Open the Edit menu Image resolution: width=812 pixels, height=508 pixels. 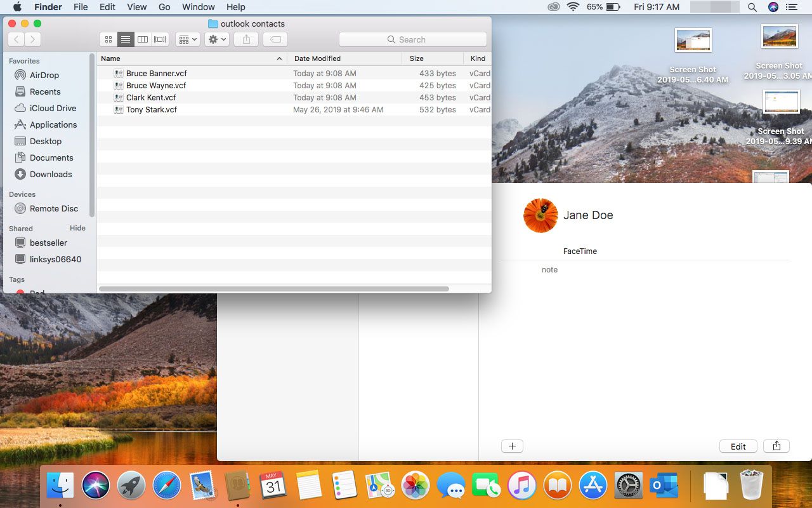coord(108,7)
